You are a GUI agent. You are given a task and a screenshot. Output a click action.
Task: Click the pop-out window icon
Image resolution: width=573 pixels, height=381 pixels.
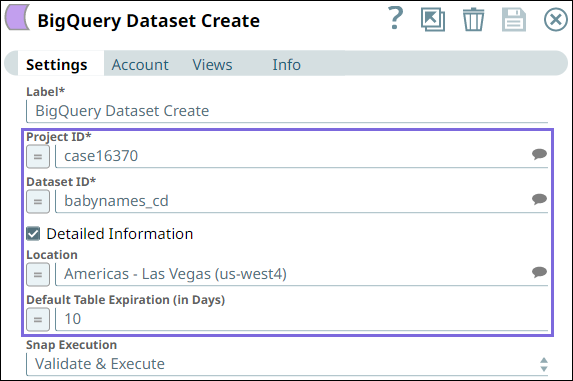433,20
